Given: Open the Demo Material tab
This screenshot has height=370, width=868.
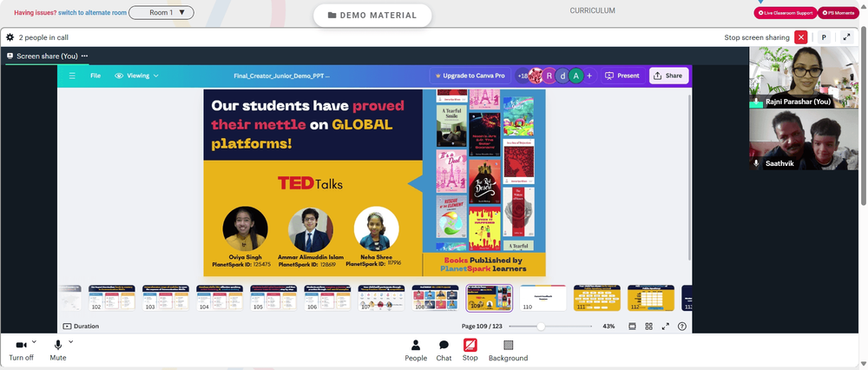Looking at the screenshot, I should point(372,16).
